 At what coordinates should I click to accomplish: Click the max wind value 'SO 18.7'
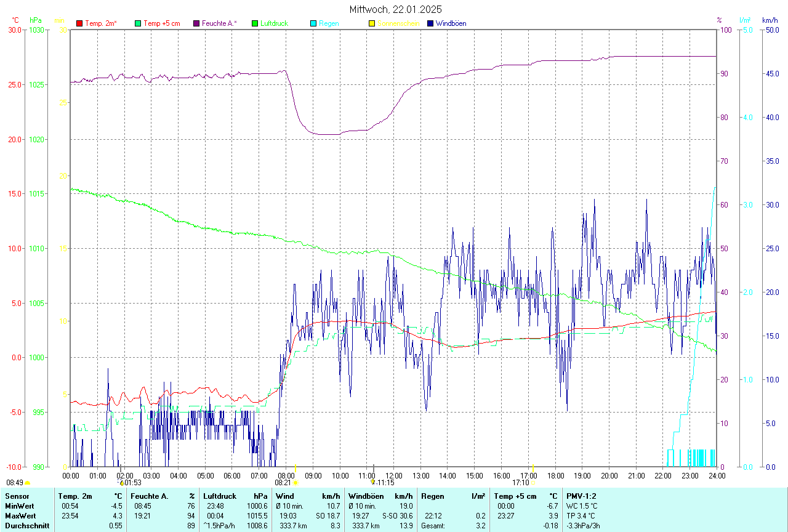(328, 516)
